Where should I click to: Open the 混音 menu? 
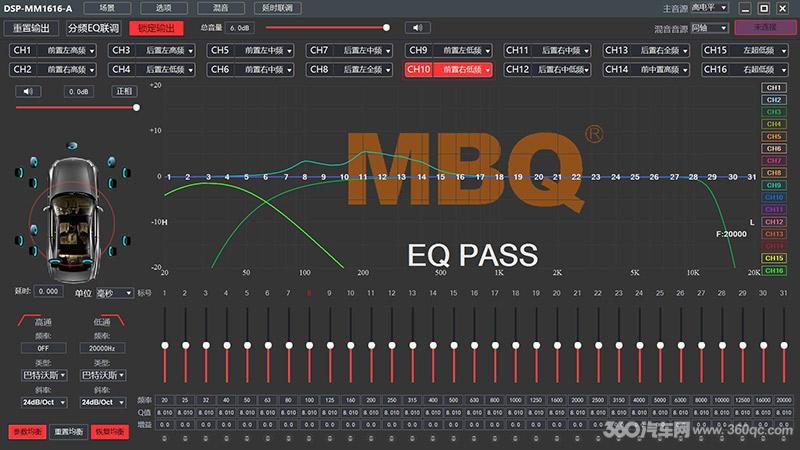point(220,8)
